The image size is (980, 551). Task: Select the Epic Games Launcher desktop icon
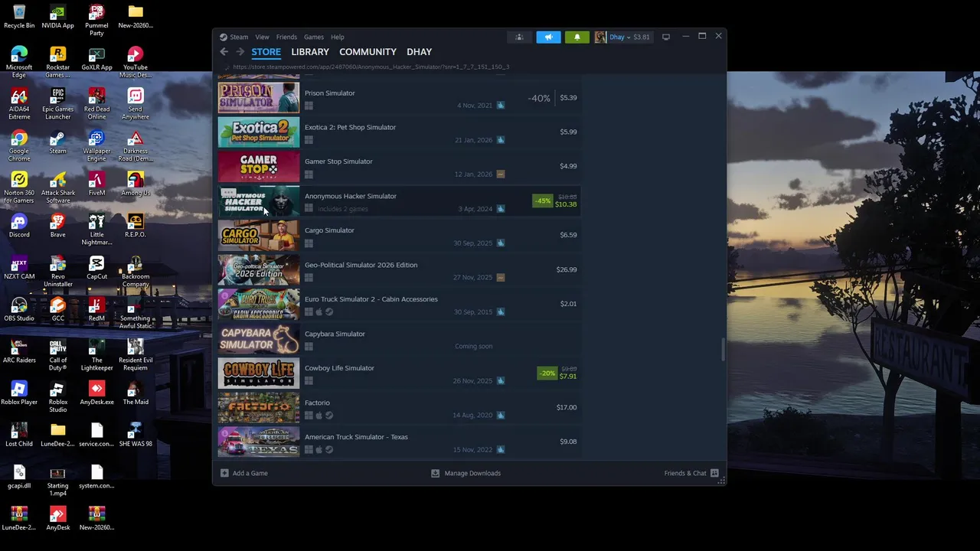click(x=58, y=103)
